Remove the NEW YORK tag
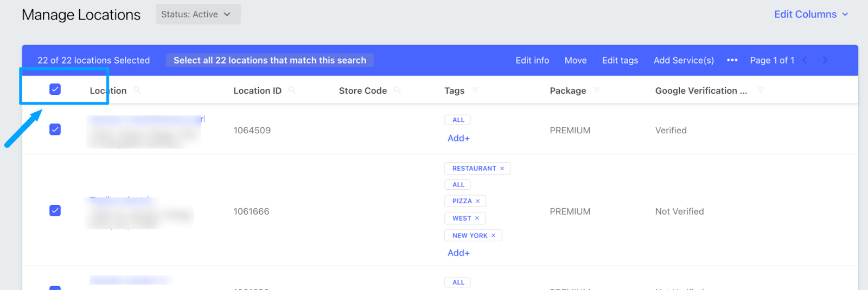The height and width of the screenshot is (290, 868). pos(494,236)
